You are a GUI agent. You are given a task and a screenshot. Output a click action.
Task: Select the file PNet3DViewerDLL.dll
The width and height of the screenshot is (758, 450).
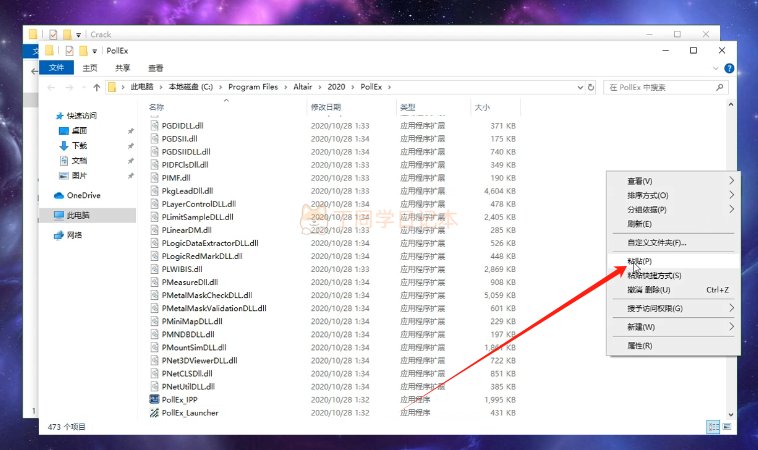click(200, 361)
